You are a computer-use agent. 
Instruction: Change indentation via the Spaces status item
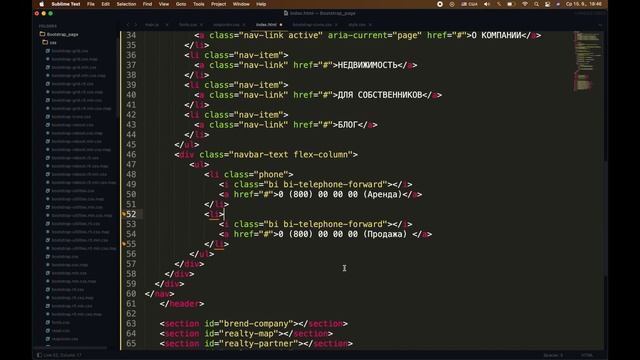[x=553, y=355]
